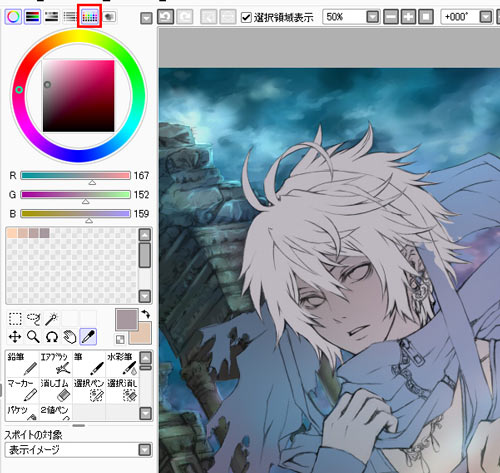
Task: Select the eyedropper tool
Action: (88, 337)
